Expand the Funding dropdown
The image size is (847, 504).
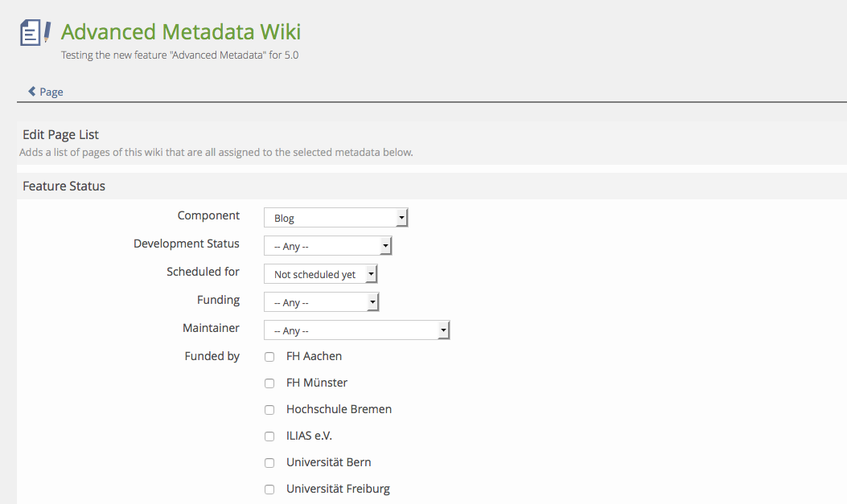tap(321, 302)
